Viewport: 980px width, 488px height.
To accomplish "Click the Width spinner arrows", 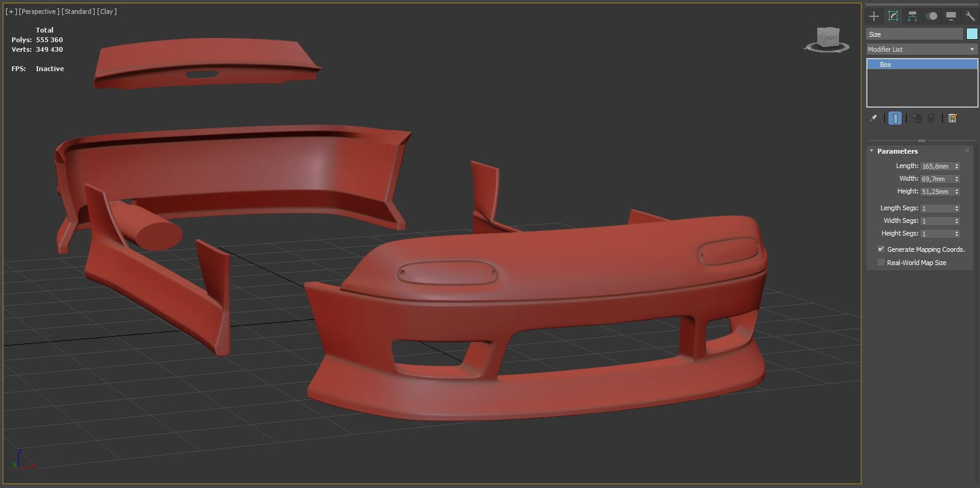I will pyautogui.click(x=956, y=179).
